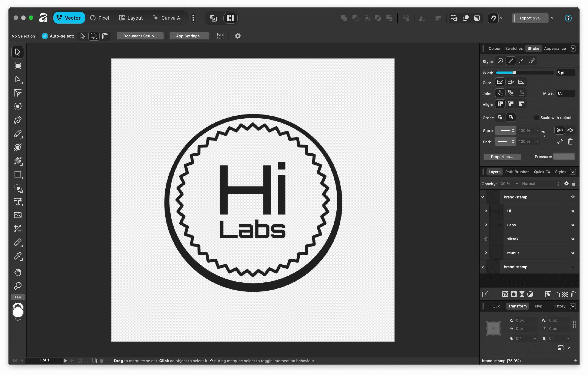588x375 pixels.
Task: Enable Scale with object checkbox
Action: point(536,118)
